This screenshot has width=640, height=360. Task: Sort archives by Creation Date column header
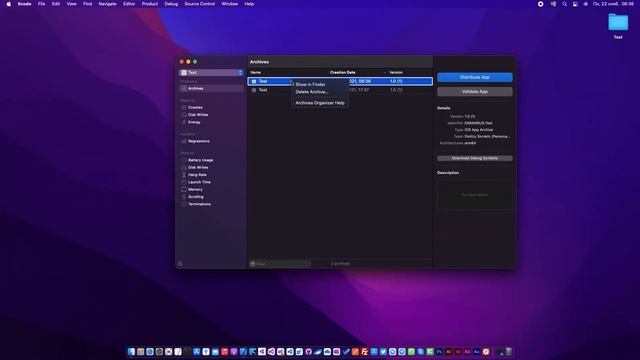point(342,72)
